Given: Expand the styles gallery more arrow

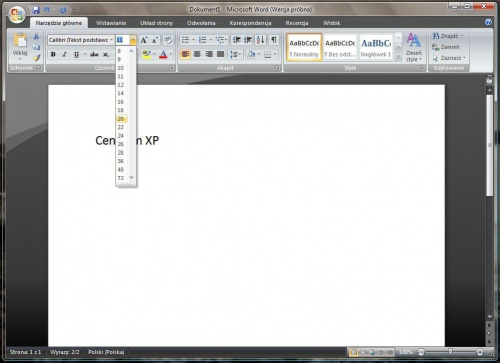Looking at the screenshot, I should tap(398, 57).
